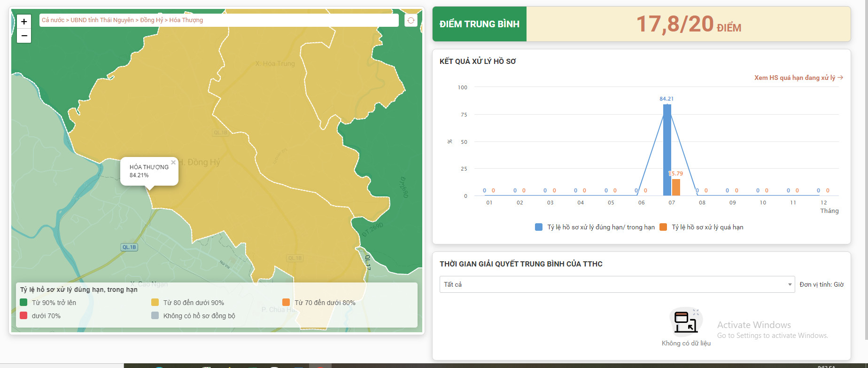Select the 'Đồng Hỷ' breadcrumb
This screenshot has height=368, width=868.
point(151,20)
